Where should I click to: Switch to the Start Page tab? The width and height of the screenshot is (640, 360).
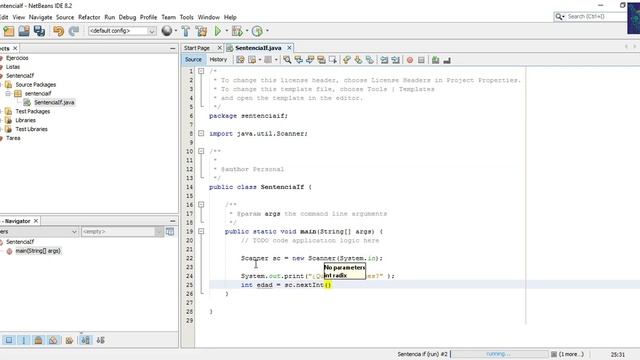tap(197, 48)
